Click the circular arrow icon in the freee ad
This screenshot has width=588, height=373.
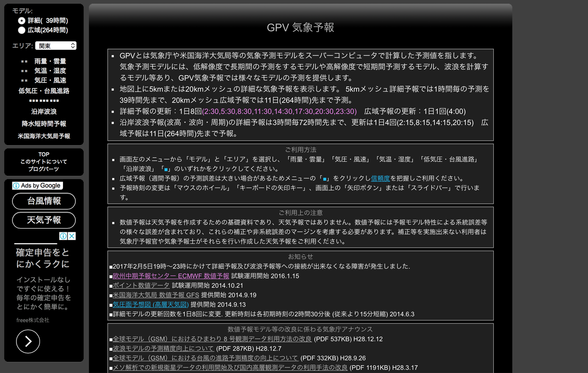[28, 341]
